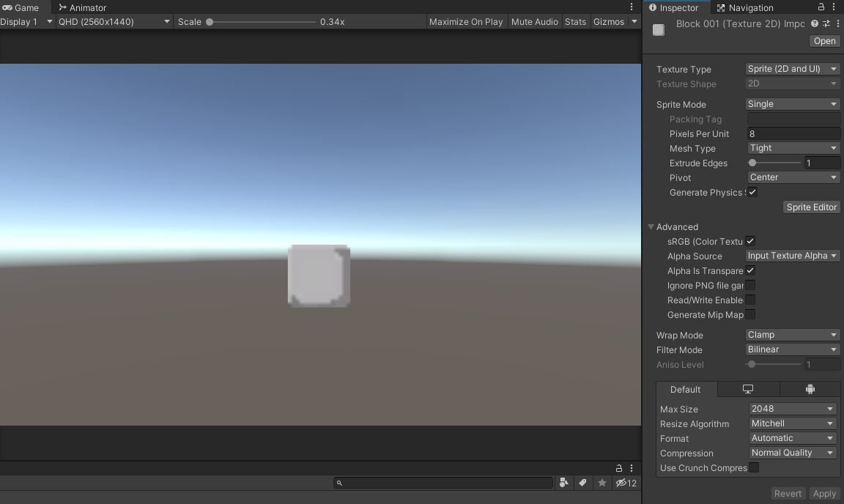Switch to the Inspector tab
This screenshot has width=844, height=504.
674,7
